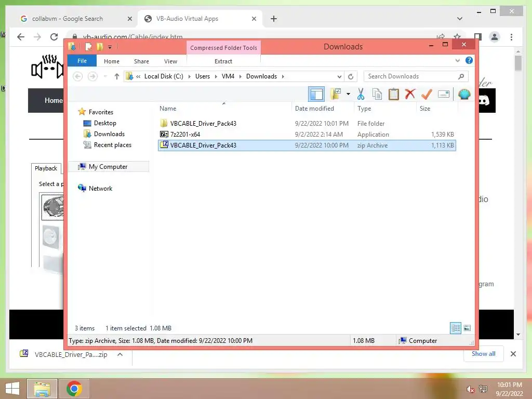Open the Home ribbon tab
Viewport: 532px width, 399px height.
point(112,61)
